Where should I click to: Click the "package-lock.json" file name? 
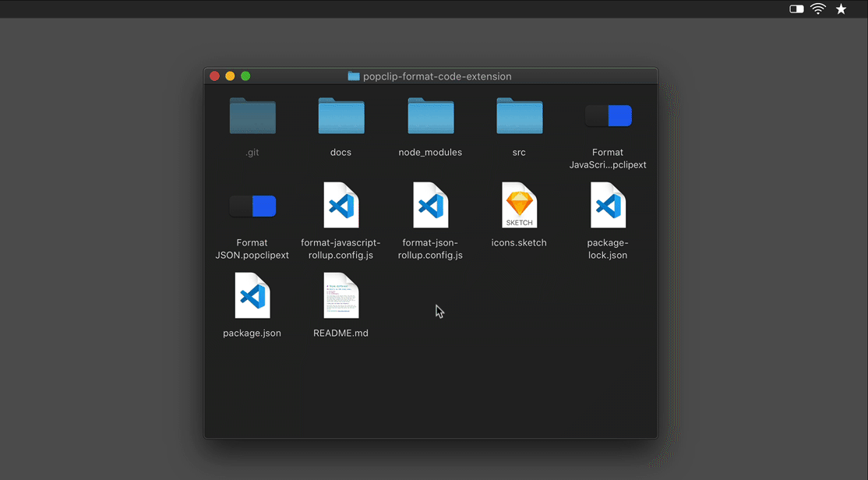tap(607, 249)
